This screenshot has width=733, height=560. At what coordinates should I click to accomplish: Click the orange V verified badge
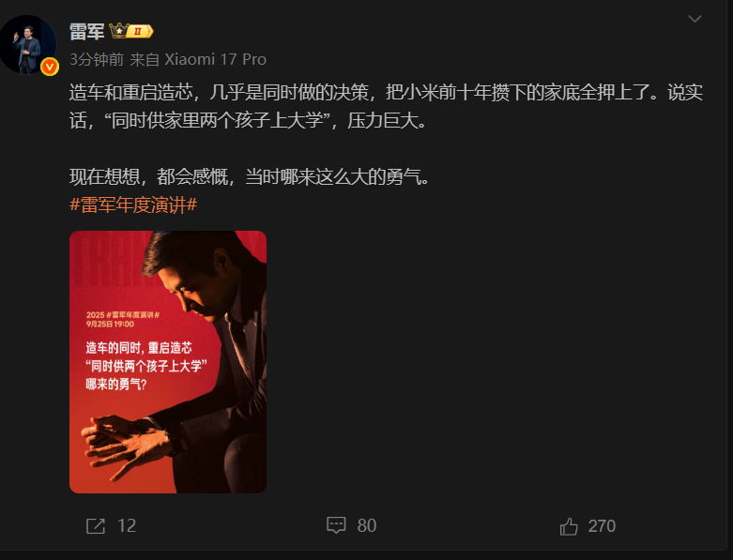coord(50,67)
